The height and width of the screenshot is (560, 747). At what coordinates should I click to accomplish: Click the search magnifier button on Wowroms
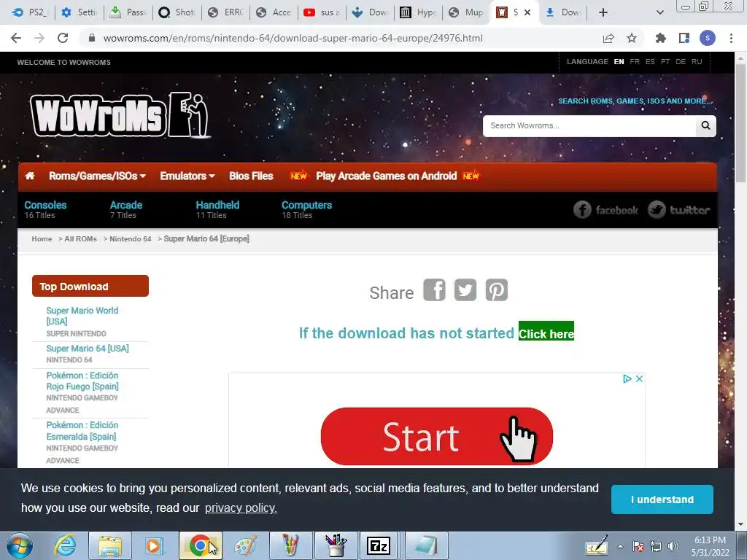point(705,125)
